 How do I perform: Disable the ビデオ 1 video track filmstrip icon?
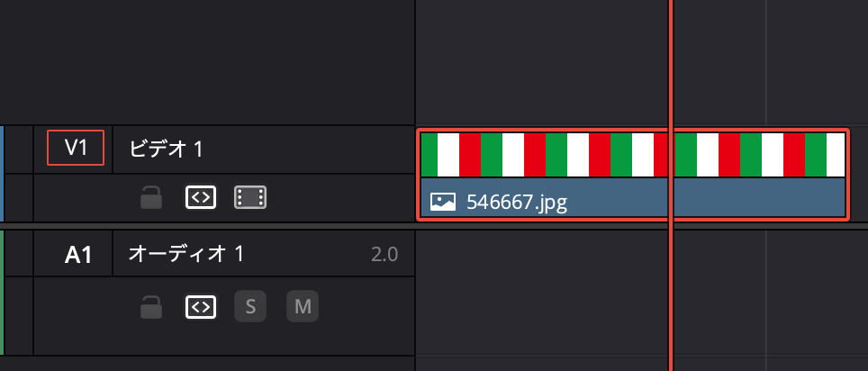click(250, 198)
